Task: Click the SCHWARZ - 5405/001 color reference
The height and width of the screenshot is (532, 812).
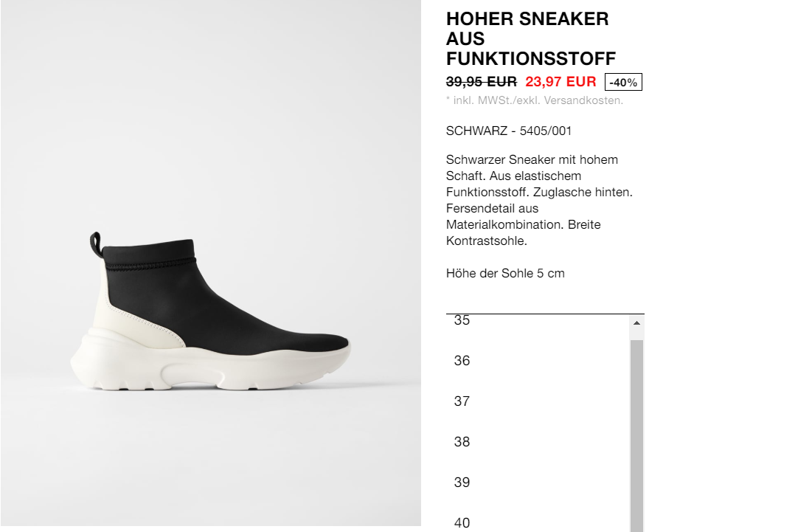Action: (509, 131)
